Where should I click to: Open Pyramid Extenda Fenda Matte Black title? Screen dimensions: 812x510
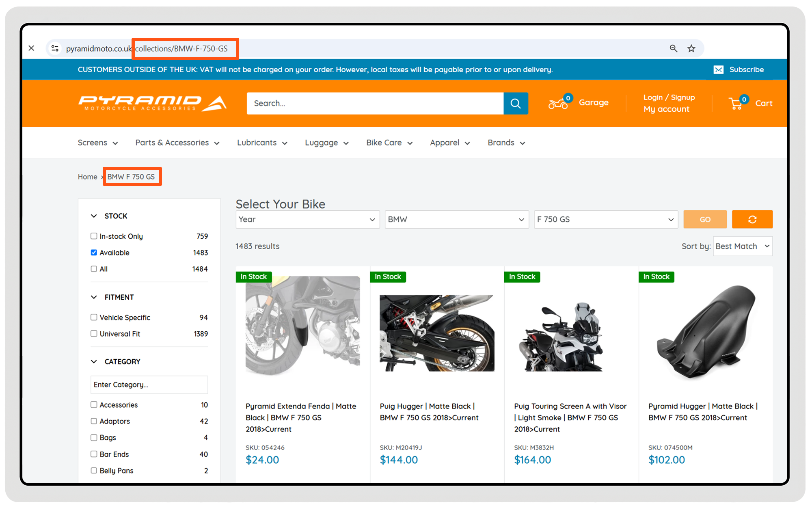pyautogui.click(x=301, y=417)
